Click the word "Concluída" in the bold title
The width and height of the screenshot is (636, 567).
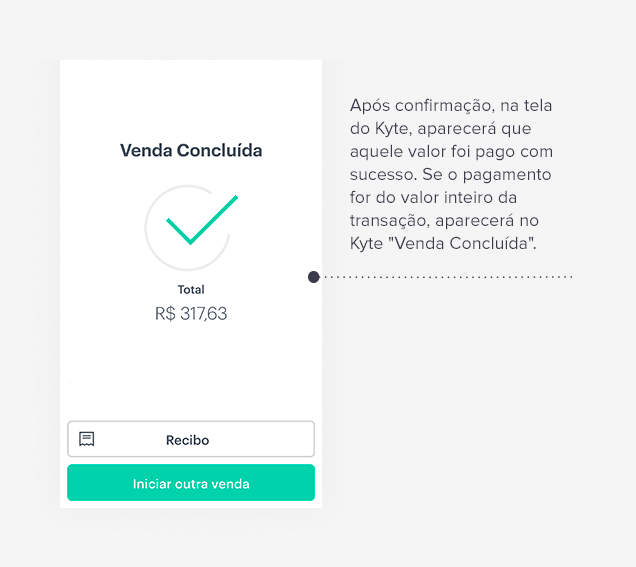click(x=219, y=150)
